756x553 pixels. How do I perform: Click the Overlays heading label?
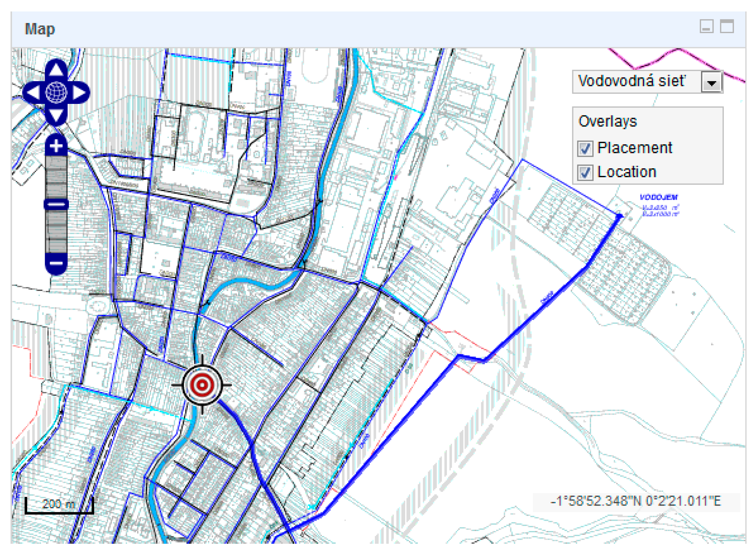point(607,121)
